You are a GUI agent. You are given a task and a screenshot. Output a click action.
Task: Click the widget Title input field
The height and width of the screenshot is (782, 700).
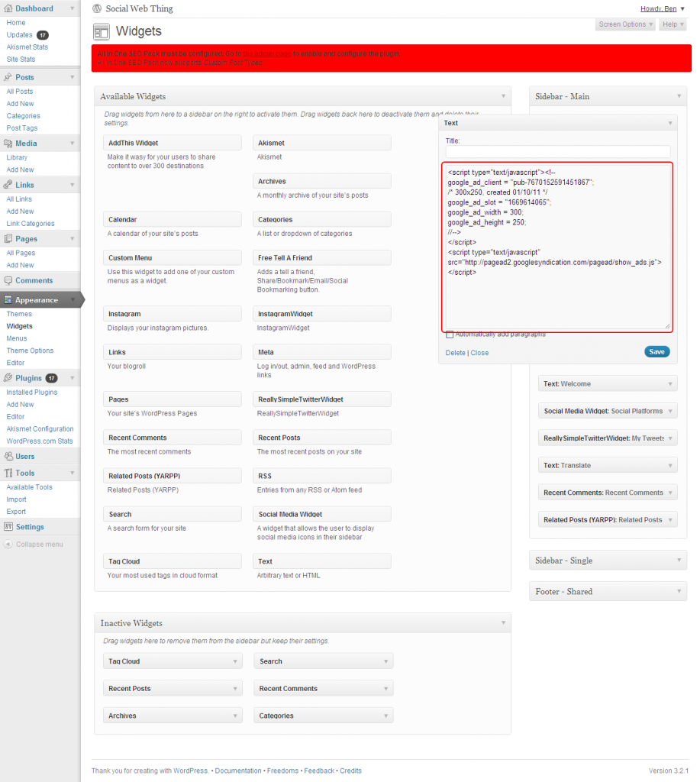click(557, 152)
